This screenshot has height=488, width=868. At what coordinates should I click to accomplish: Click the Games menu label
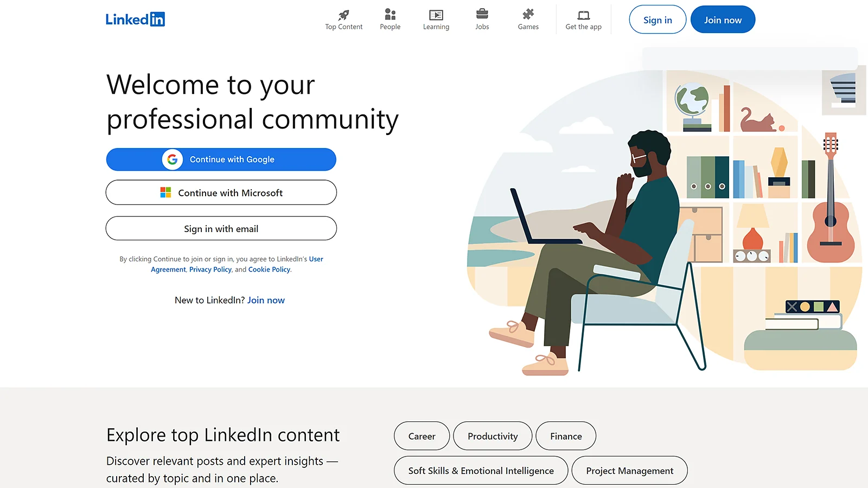[x=528, y=27]
